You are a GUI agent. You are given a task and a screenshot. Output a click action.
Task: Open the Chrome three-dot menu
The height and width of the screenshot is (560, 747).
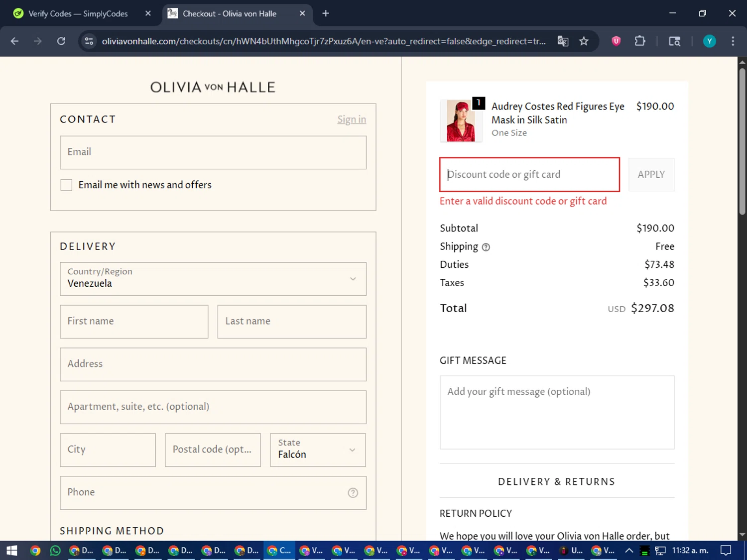point(733,41)
